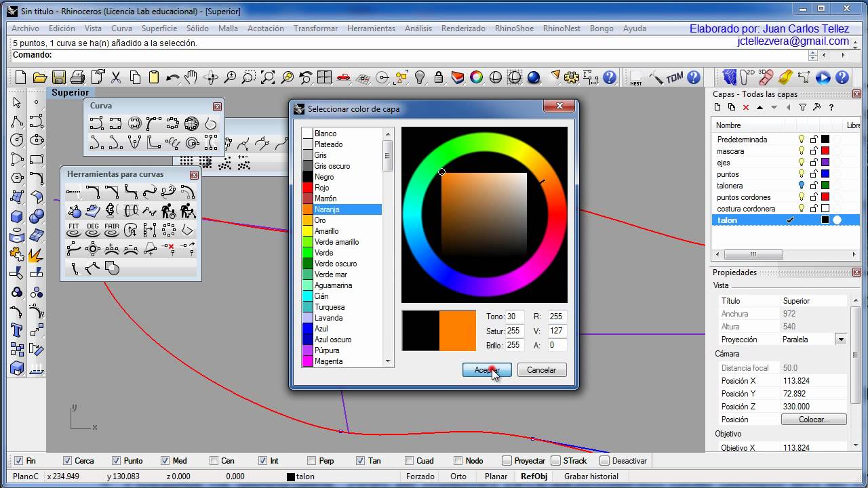Toggle visibility bulb of the mascara layer
The height and width of the screenshot is (488, 868).
[801, 150]
